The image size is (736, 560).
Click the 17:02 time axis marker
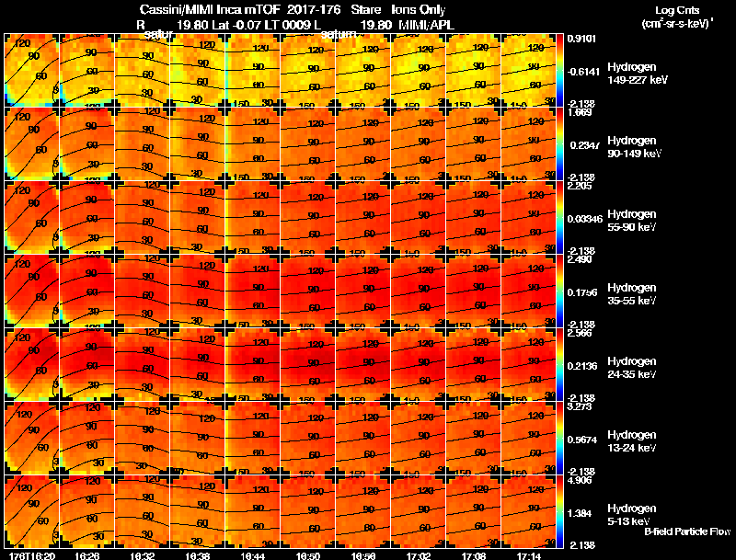tap(419, 555)
